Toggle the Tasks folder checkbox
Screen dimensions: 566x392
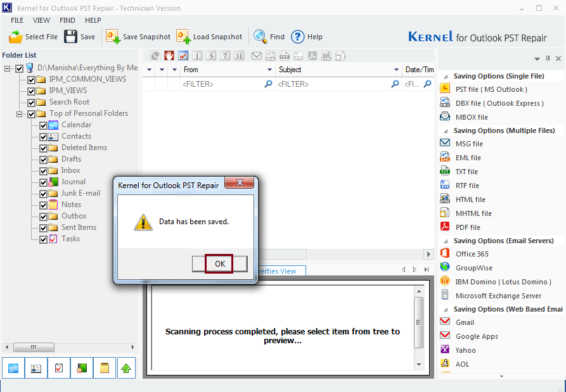43,239
